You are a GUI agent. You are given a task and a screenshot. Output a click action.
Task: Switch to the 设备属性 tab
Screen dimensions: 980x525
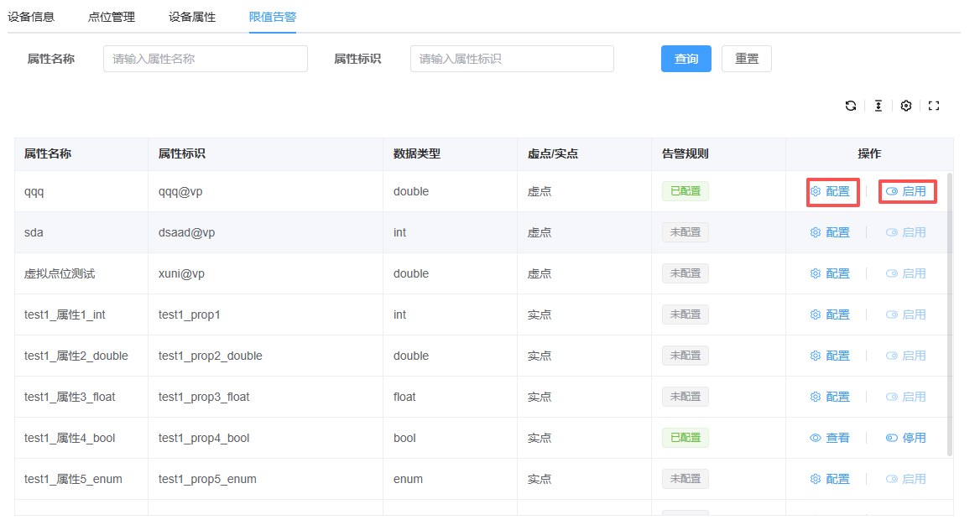click(x=192, y=17)
